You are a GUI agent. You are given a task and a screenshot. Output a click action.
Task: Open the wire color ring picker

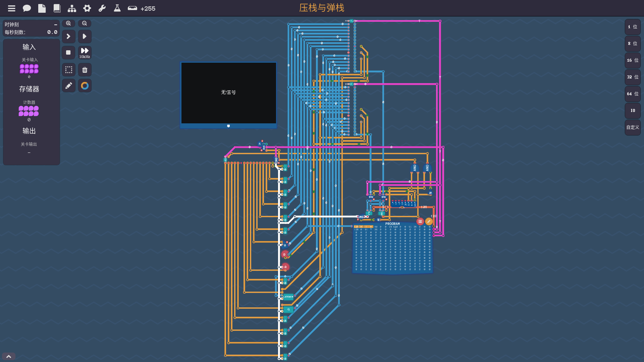click(x=85, y=86)
